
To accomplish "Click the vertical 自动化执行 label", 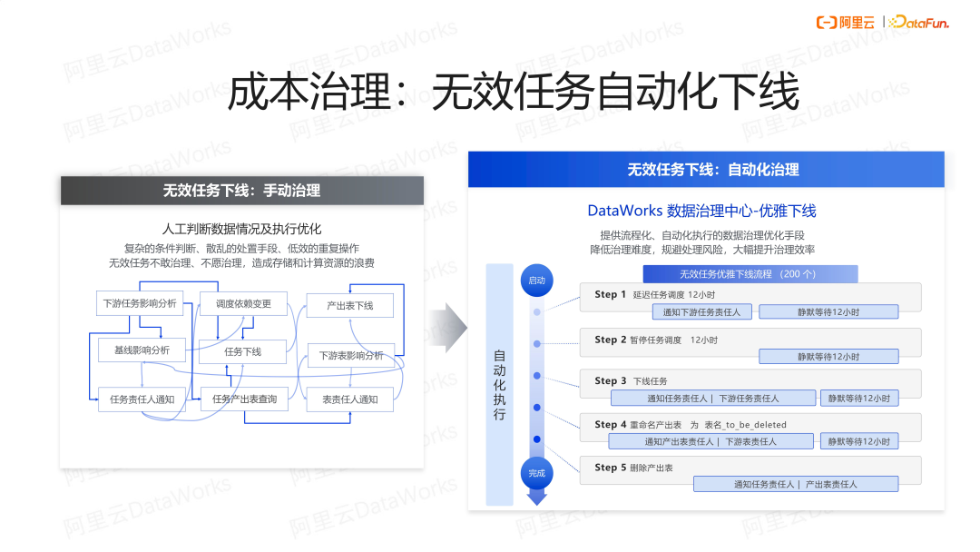I will click(499, 384).
